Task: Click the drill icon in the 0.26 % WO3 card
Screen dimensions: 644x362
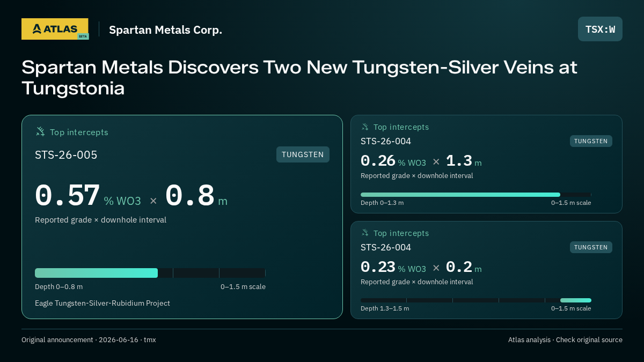Action: coord(365,127)
